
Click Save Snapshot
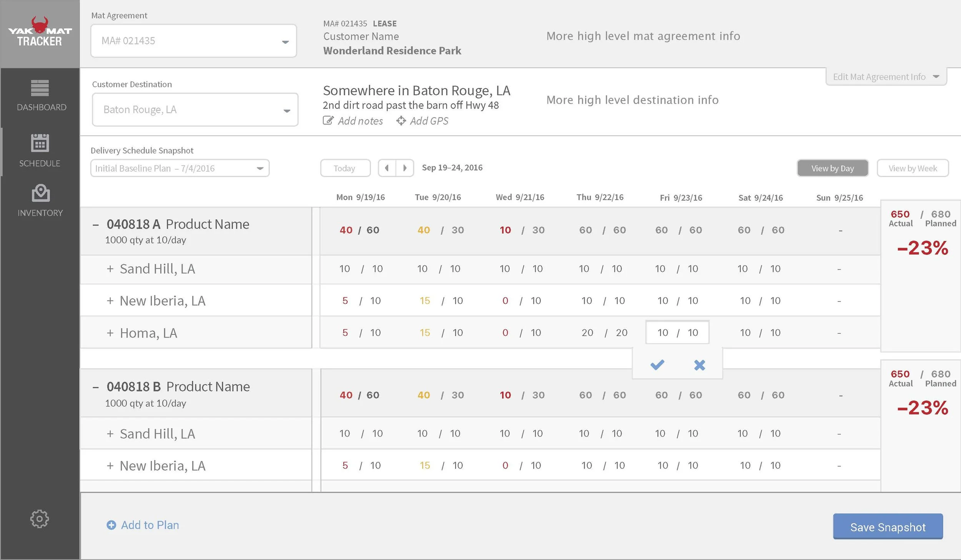pyautogui.click(x=888, y=527)
